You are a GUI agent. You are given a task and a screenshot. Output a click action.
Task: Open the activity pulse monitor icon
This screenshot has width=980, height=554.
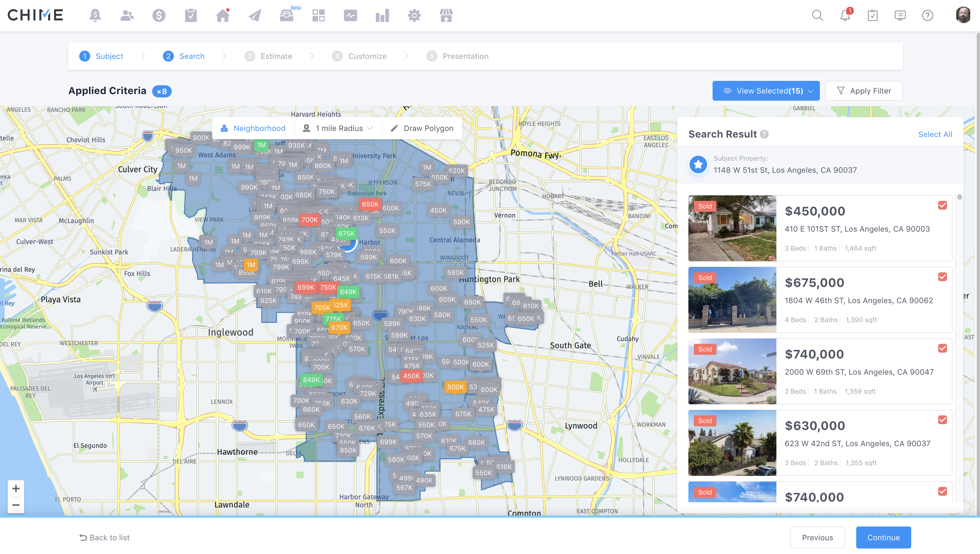(350, 16)
